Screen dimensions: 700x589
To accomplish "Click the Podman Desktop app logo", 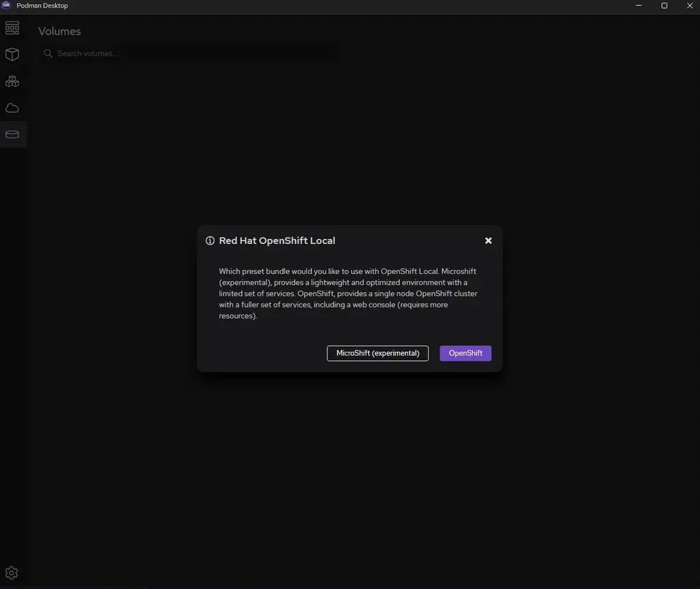I will 6,5.
